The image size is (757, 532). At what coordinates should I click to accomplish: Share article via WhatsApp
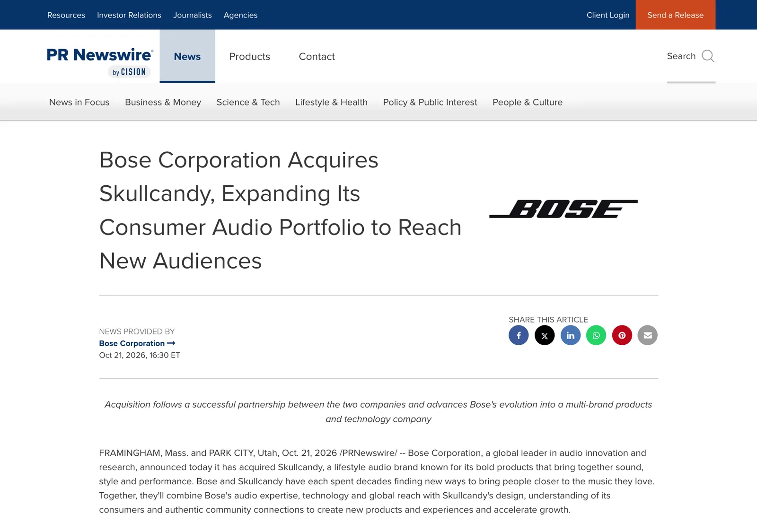(596, 335)
